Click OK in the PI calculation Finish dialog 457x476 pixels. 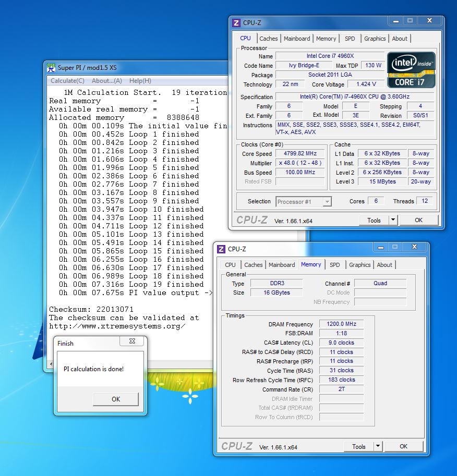[x=116, y=399]
